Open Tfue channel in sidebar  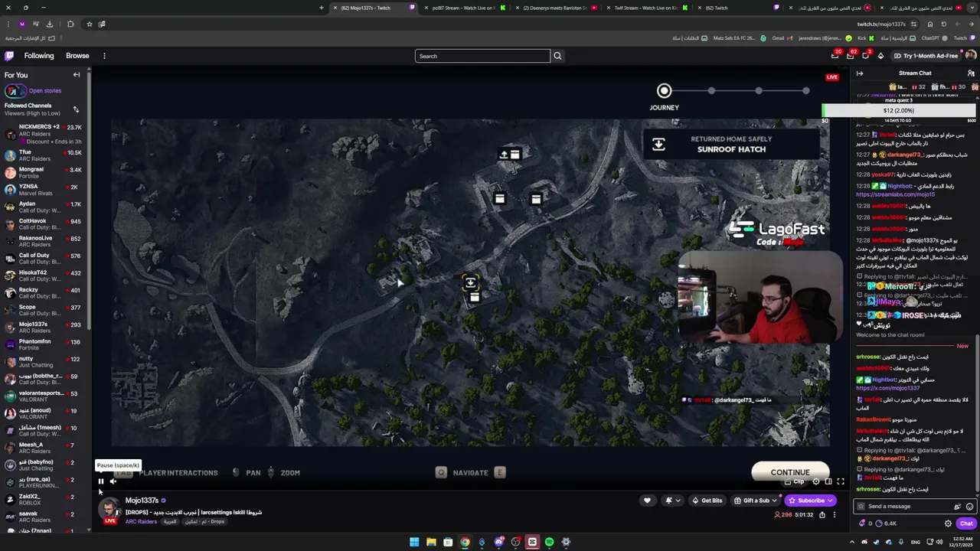[x=44, y=155]
